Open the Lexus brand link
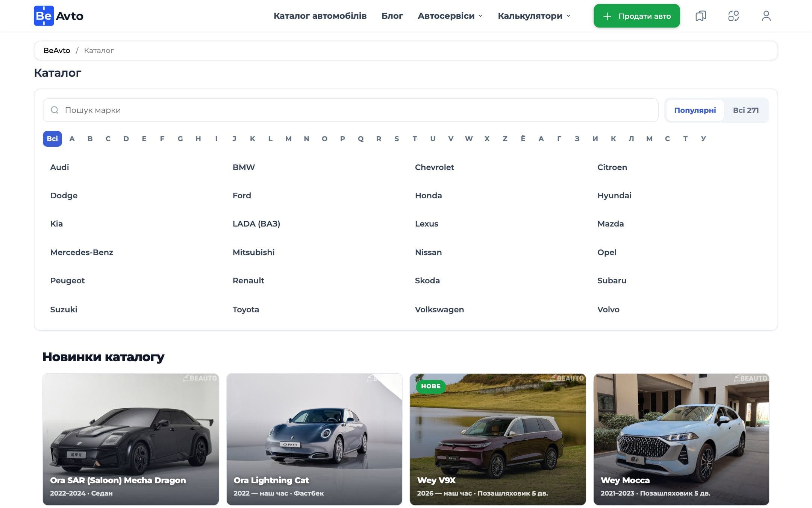The height and width of the screenshot is (508, 812). coord(426,224)
